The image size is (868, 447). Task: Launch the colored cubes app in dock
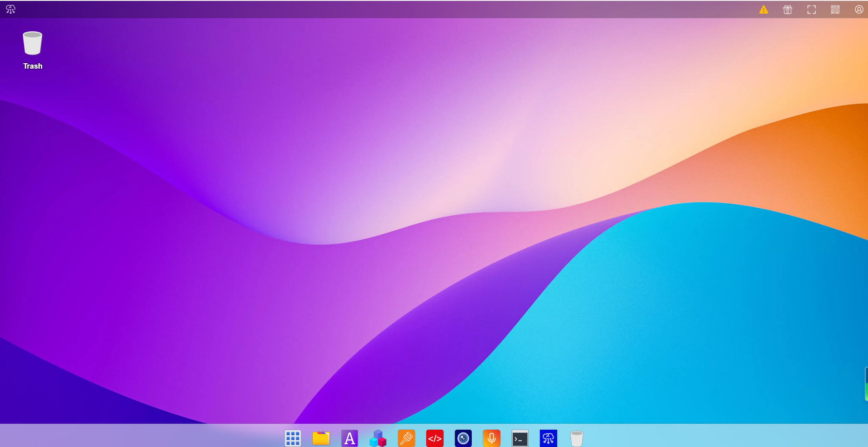pyautogui.click(x=378, y=438)
